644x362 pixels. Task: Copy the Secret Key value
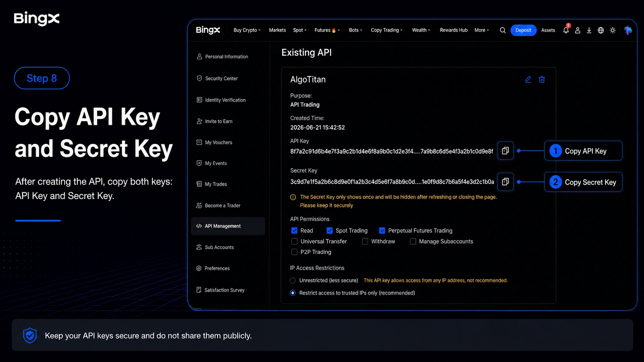(x=505, y=182)
